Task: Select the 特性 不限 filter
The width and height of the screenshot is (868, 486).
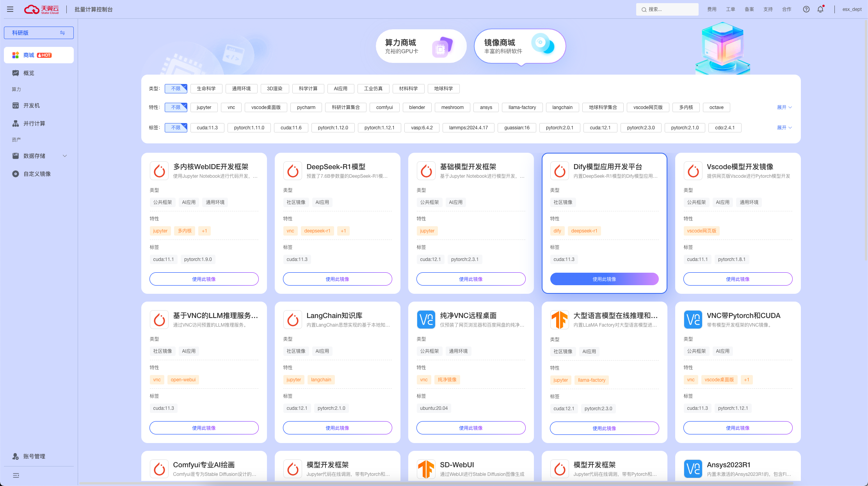Action: point(176,107)
